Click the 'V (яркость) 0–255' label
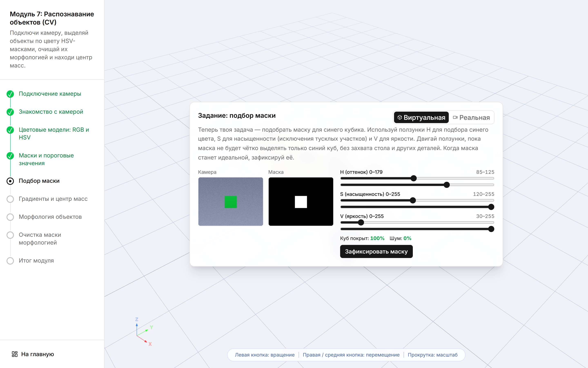The image size is (588, 368). click(362, 216)
